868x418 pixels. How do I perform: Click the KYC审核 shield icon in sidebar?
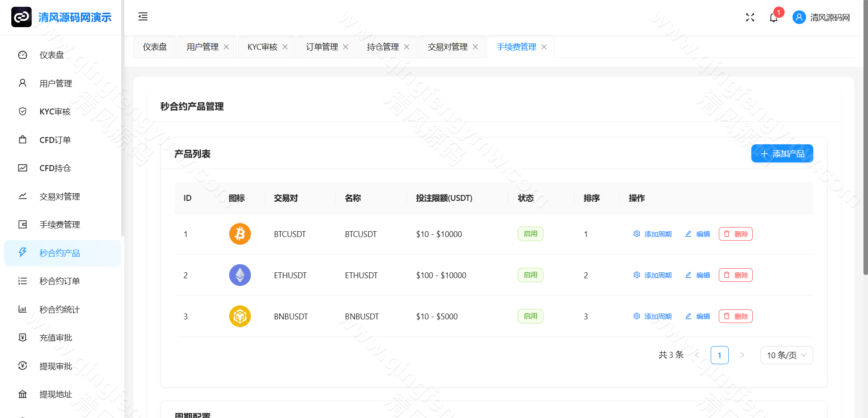click(23, 111)
